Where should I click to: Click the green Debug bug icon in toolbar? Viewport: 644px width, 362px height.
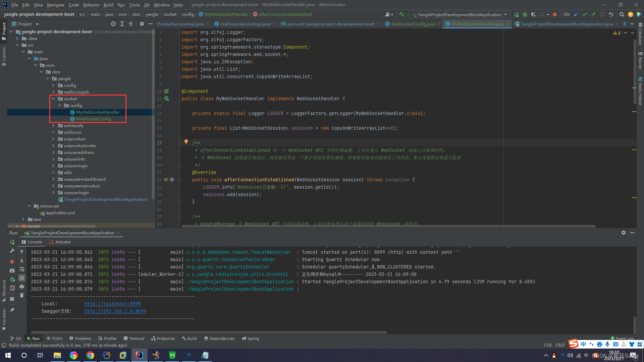pyautogui.click(x=525, y=14)
